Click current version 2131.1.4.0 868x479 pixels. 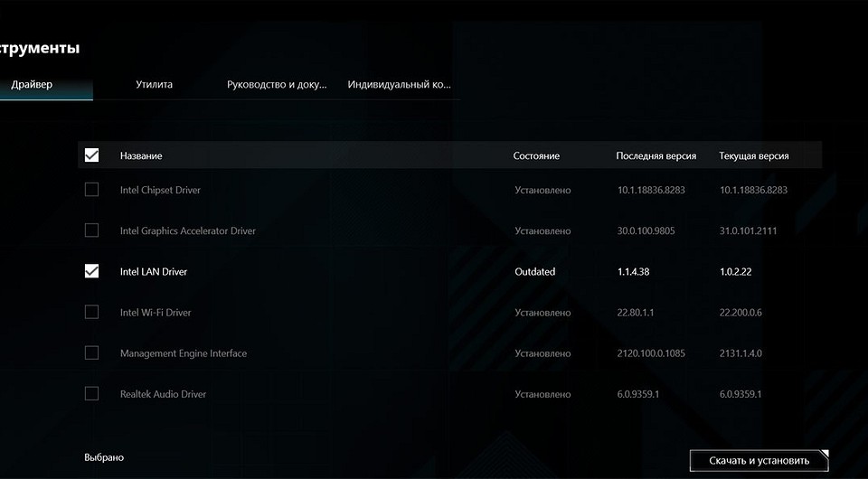pyautogui.click(x=741, y=353)
